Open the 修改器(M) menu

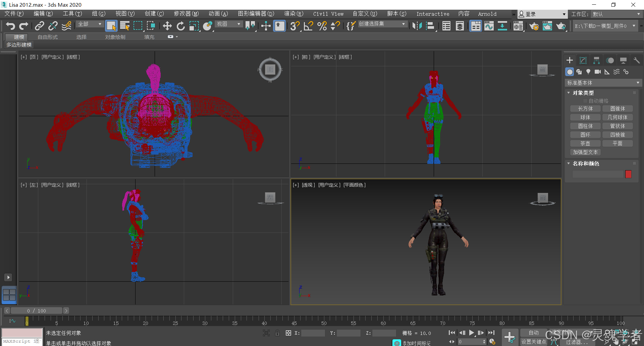(186, 14)
